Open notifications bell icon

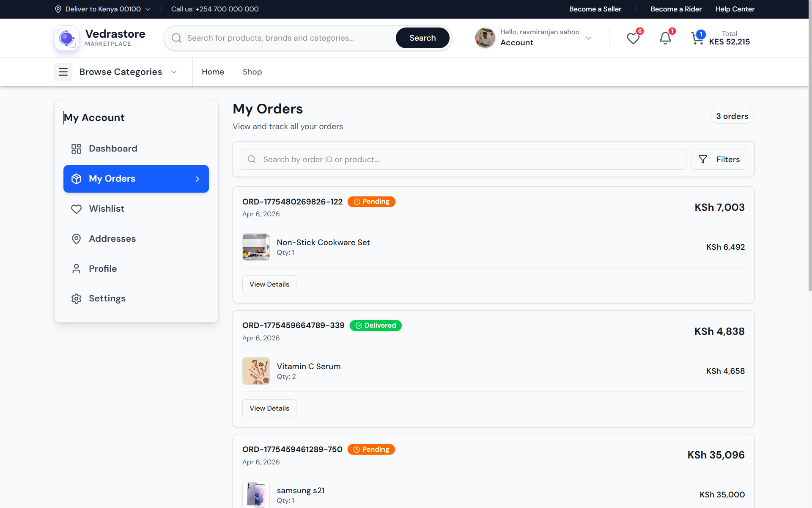[665, 39]
